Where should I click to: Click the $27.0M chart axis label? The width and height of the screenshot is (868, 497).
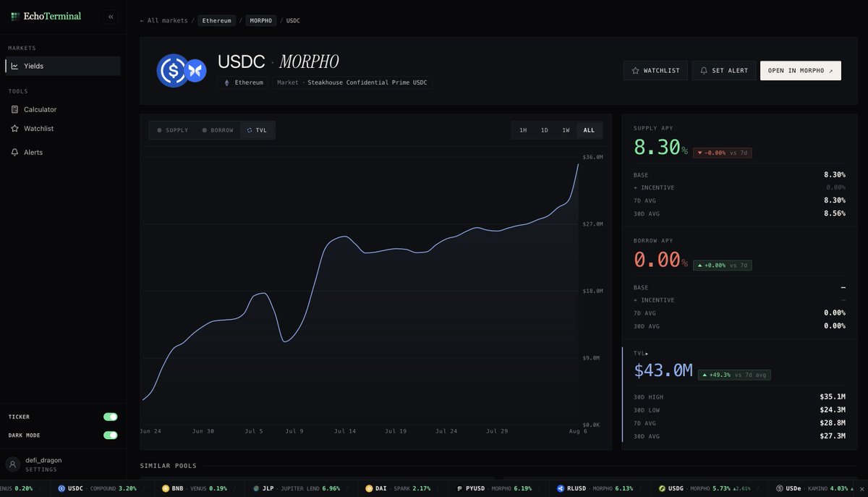click(592, 224)
